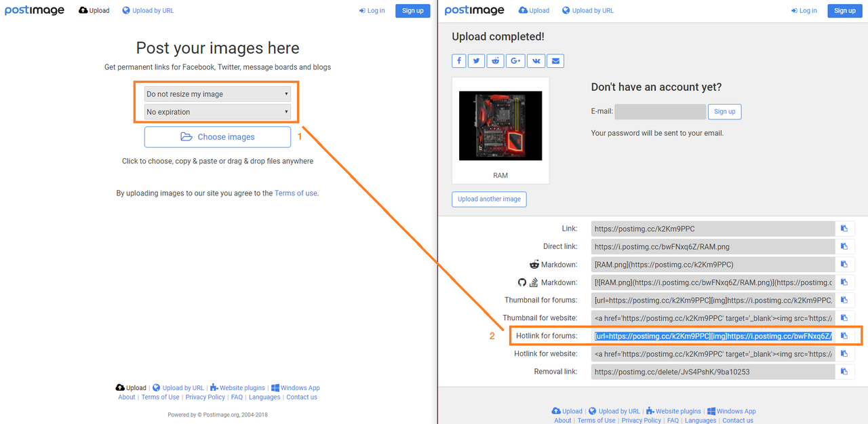Click postimage logo in left window
This screenshot has width=868, height=424.
point(35,10)
